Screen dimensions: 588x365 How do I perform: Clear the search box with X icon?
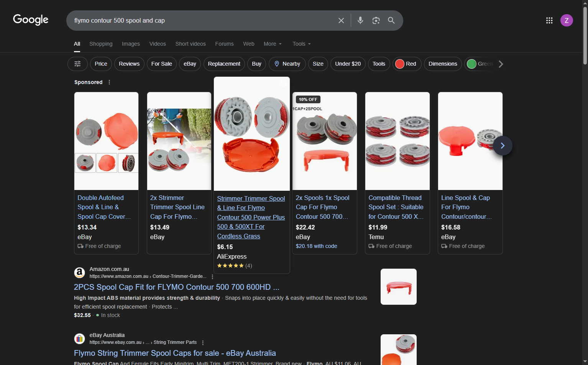click(341, 20)
